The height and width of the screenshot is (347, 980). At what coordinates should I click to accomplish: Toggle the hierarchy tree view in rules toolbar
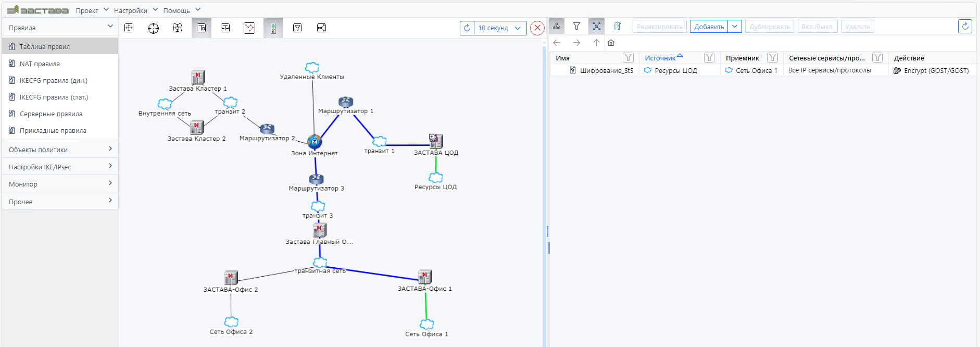[557, 26]
